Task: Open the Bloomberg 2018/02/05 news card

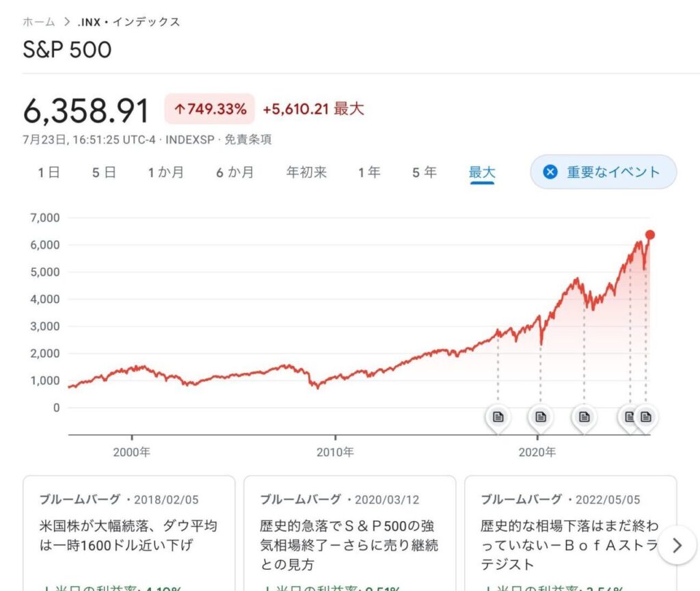Action: coord(129,533)
